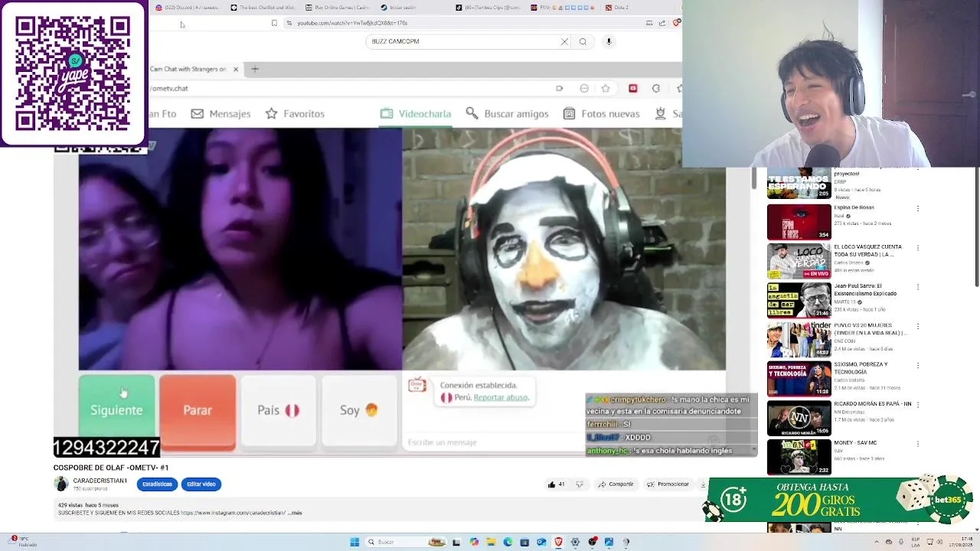Open options menu for Espina De Rosas
Screen dimensions: 980x551
tap(917, 208)
